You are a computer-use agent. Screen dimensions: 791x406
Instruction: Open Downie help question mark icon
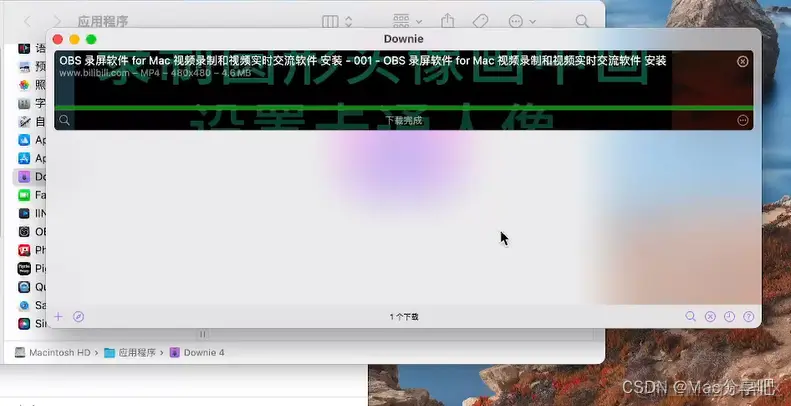tap(749, 317)
